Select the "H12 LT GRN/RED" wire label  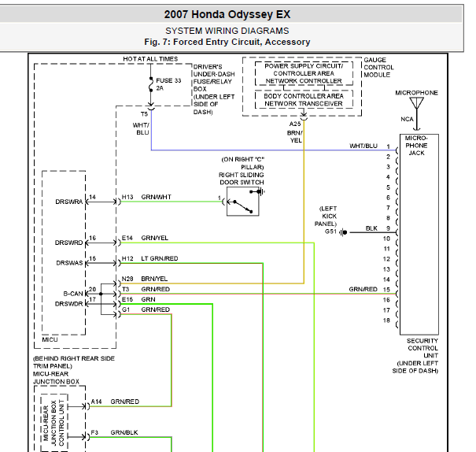coord(149,258)
